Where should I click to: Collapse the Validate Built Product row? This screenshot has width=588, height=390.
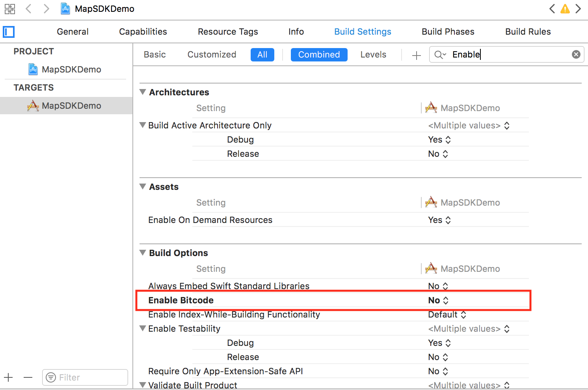tap(143, 385)
